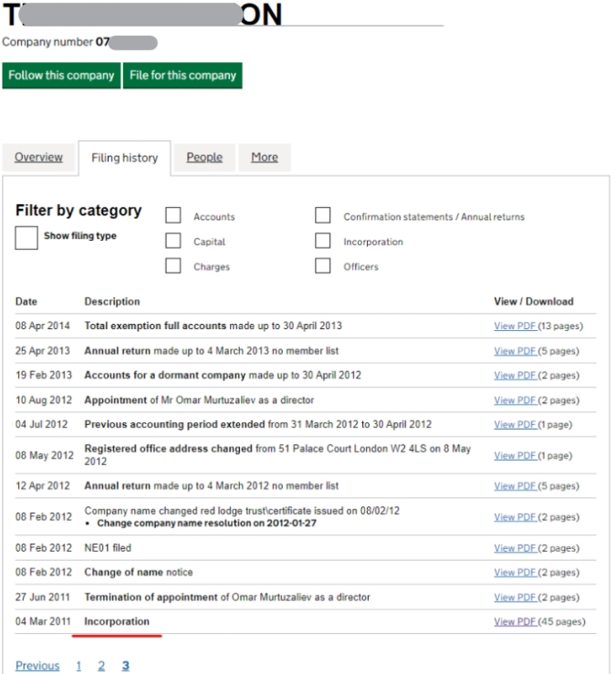The width and height of the screenshot is (616, 674).
Task: View PDF for Company name changed filing
Action: pos(516,517)
